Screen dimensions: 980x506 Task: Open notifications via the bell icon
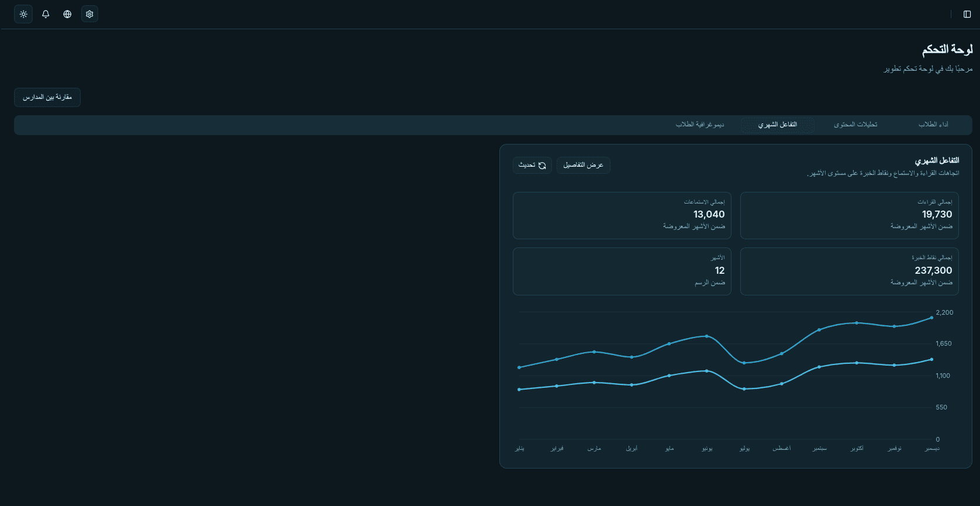46,14
